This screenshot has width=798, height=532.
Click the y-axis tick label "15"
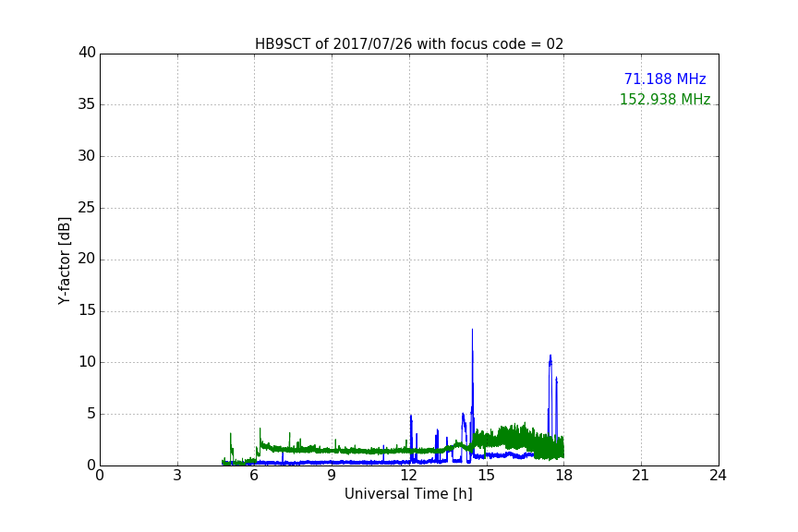coord(87,310)
